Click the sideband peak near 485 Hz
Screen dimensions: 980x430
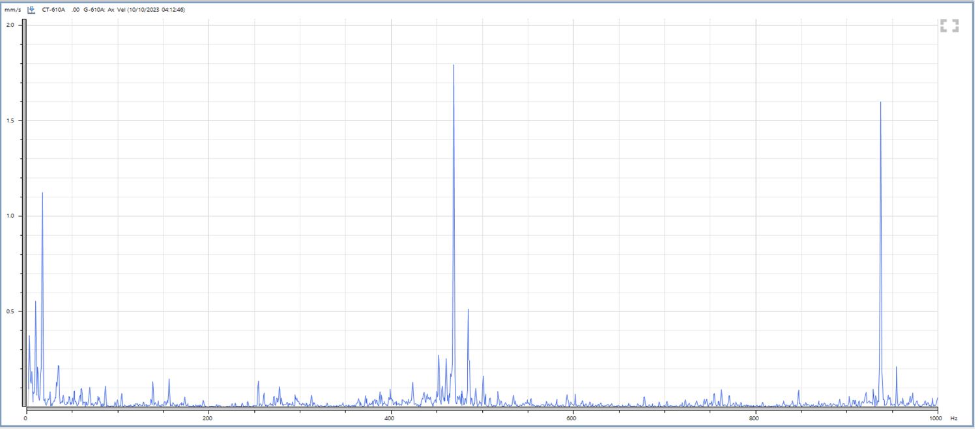(468, 311)
